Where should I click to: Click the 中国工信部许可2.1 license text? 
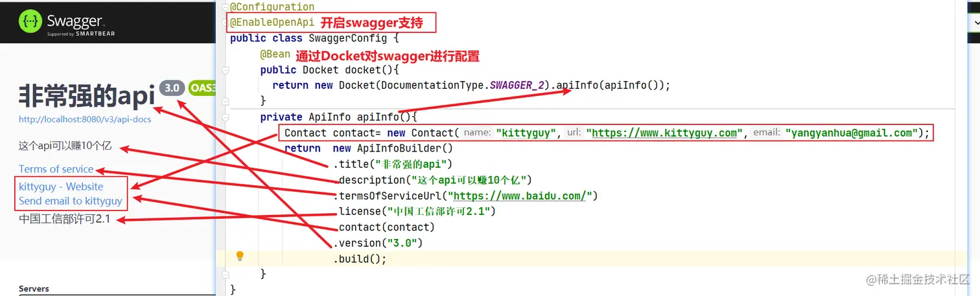pos(65,219)
